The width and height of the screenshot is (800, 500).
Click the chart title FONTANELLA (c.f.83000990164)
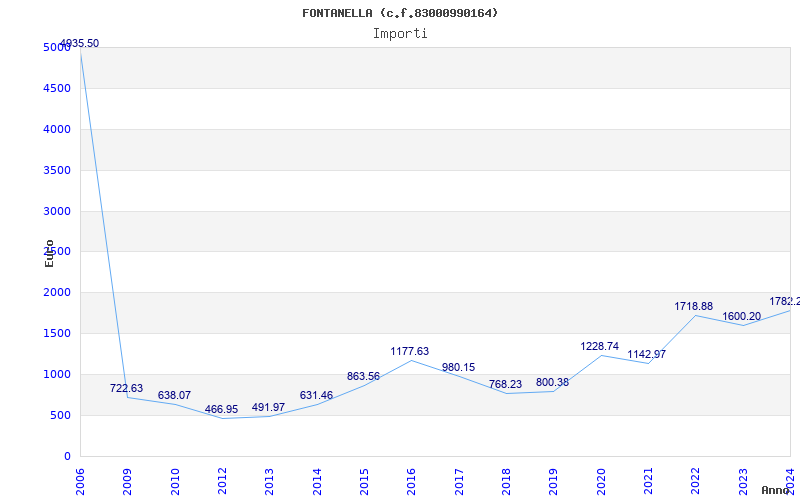tap(400, 13)
